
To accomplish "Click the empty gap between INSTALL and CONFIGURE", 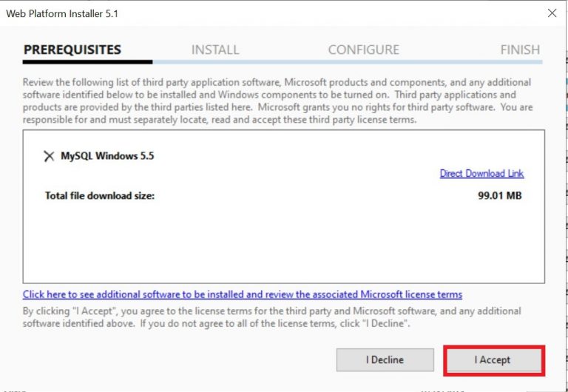I will (283, 50).
